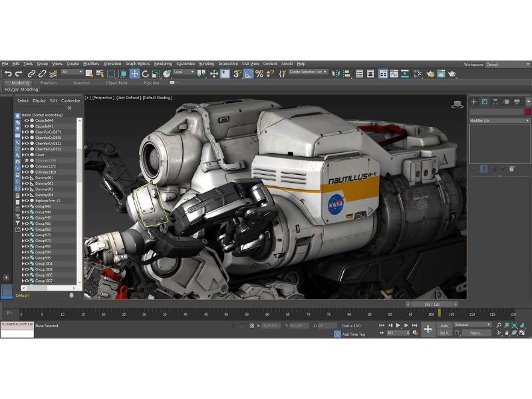
Task: Select the Select and Rotate tool
Action: point(146,72)
